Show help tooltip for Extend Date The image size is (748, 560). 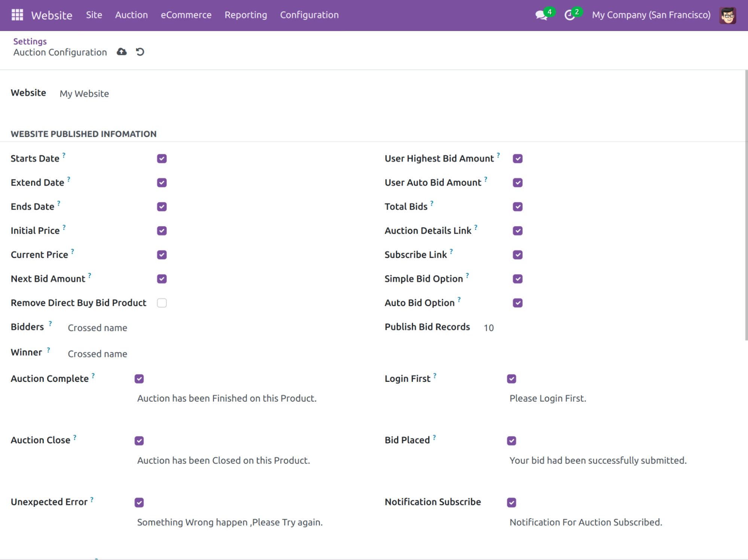(x=69, y=179)
